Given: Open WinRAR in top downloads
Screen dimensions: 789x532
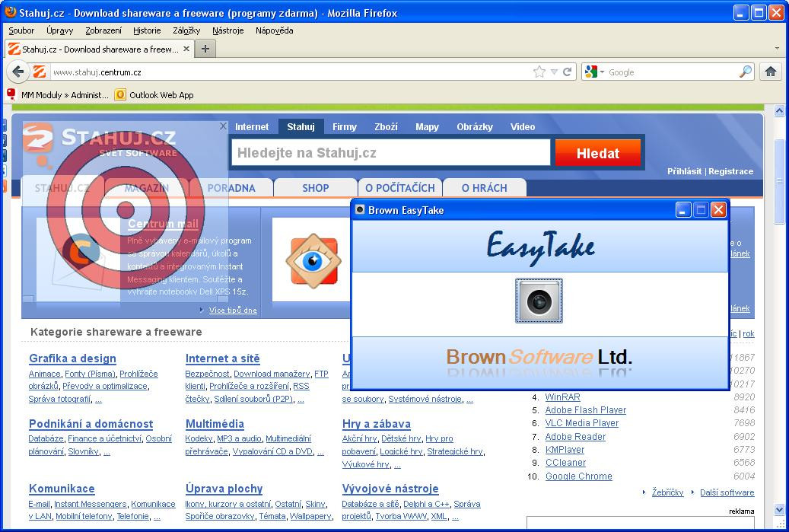Looking at the screenshot, I should coord(562,397).
